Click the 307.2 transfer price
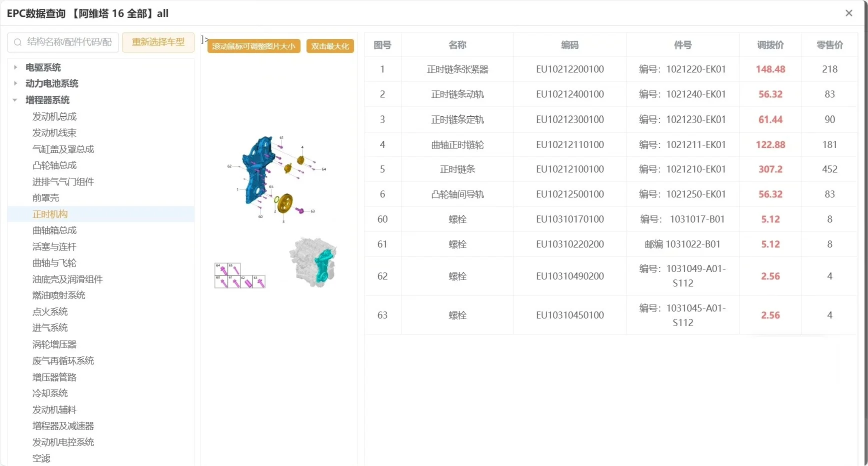Viewport: 868px width, 466px height. (770, 169)
